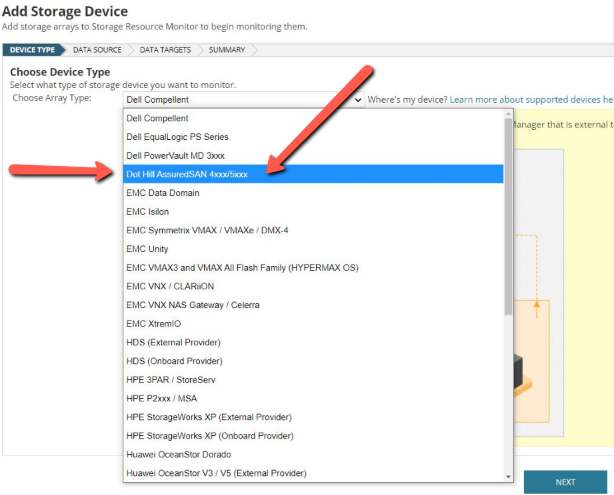Switch to the DEVICE TYPE step tab
614x495 pixels.
coord(33,50)
